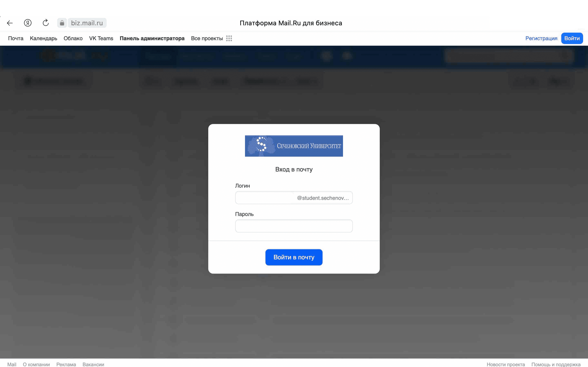Viewport: 588px width, 367px height.
Task: Click the Вакансии footer link
Action: coord(93,364)
